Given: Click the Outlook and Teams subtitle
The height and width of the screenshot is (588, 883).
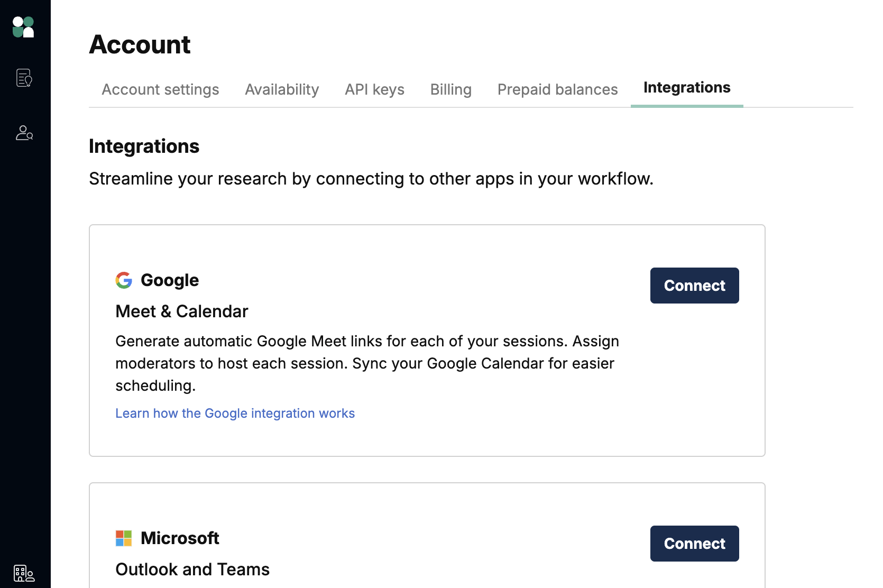Looking at the screenshot, I should click(x=192, y=569).
